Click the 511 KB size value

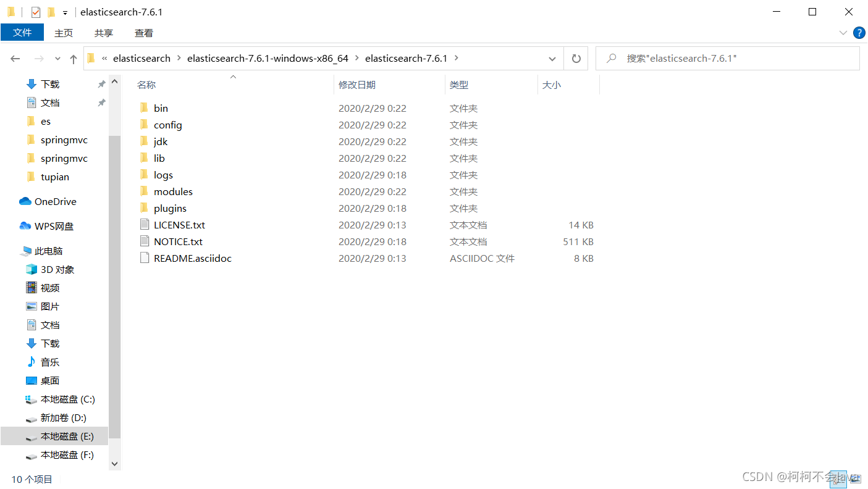(578, 241)
